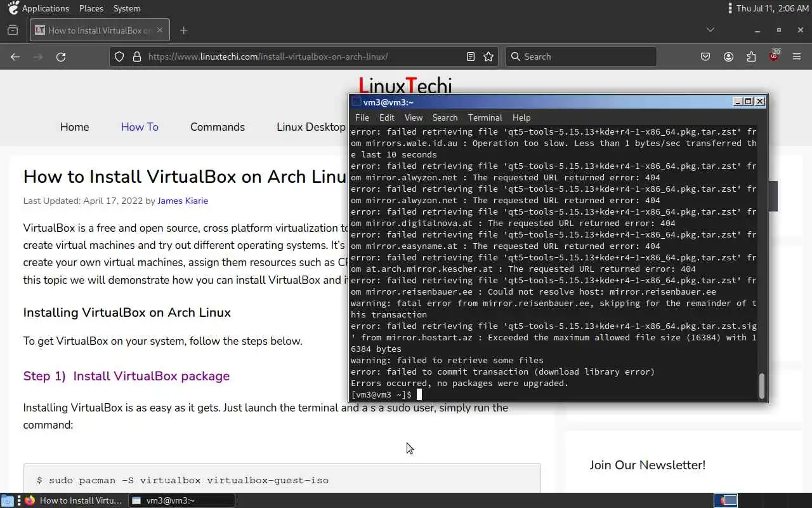Go to the Home nav link
Screen dimensions: 812x508
point(74,127)
